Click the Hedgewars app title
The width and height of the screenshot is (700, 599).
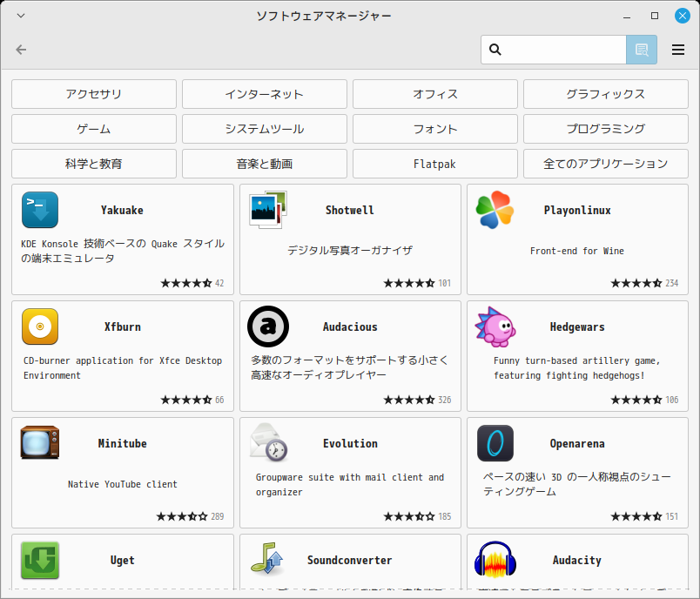(x=577, y=327)
